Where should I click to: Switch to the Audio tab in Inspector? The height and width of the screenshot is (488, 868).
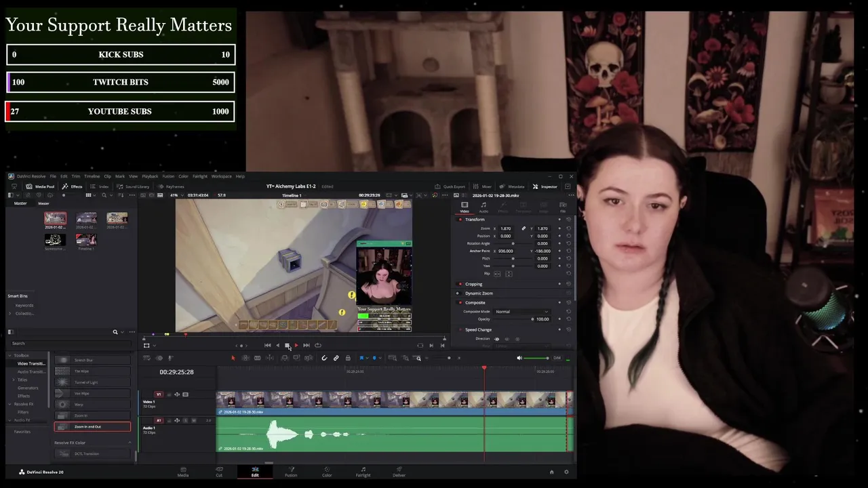coord(484,207)
